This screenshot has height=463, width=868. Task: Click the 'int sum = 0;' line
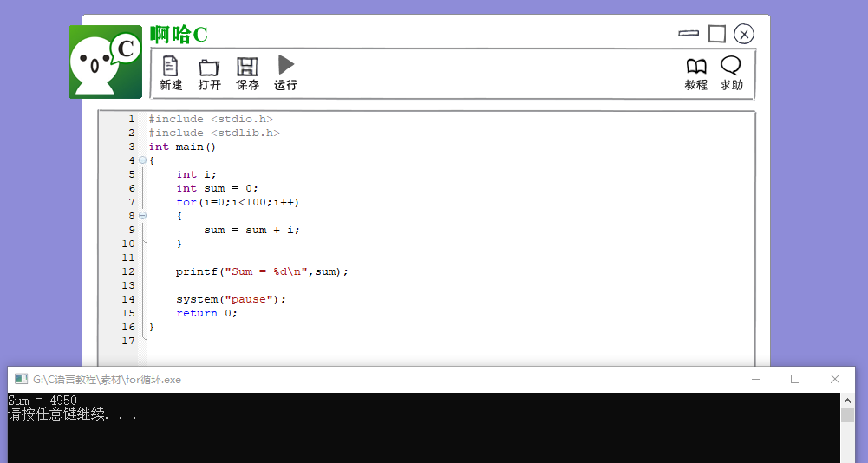[x=217, y=188]
